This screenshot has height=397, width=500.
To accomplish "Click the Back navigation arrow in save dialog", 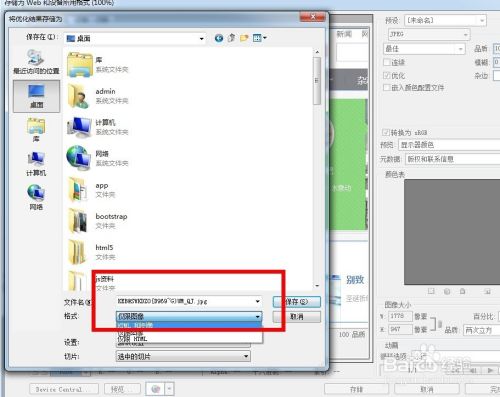I will [x=219, y=38].
